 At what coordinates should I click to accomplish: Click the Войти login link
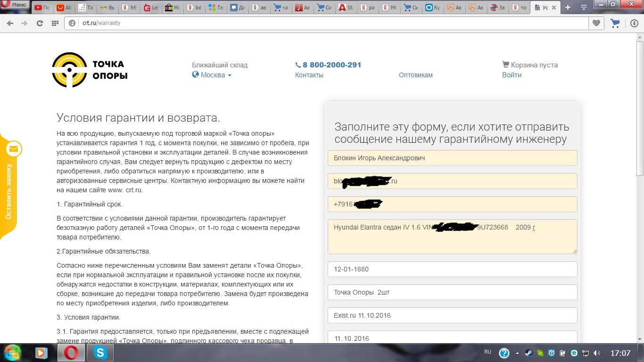(512, 75)
